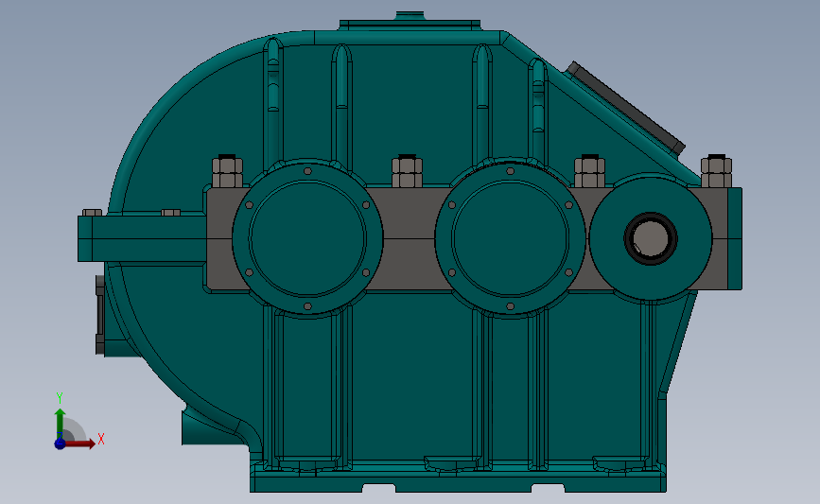Click the green Y axis arrow of triad
The image size is (820, 504).
pos(60,423)
